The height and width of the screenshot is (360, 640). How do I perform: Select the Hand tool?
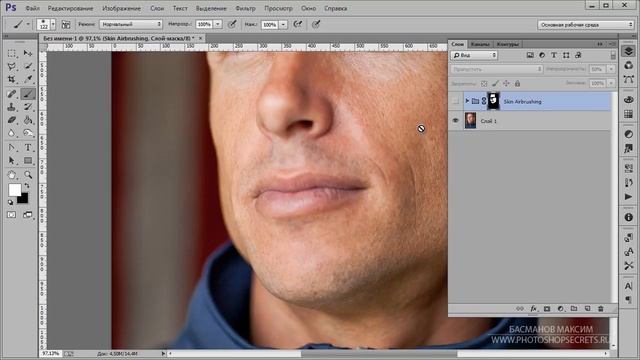(x=11, y=175)
